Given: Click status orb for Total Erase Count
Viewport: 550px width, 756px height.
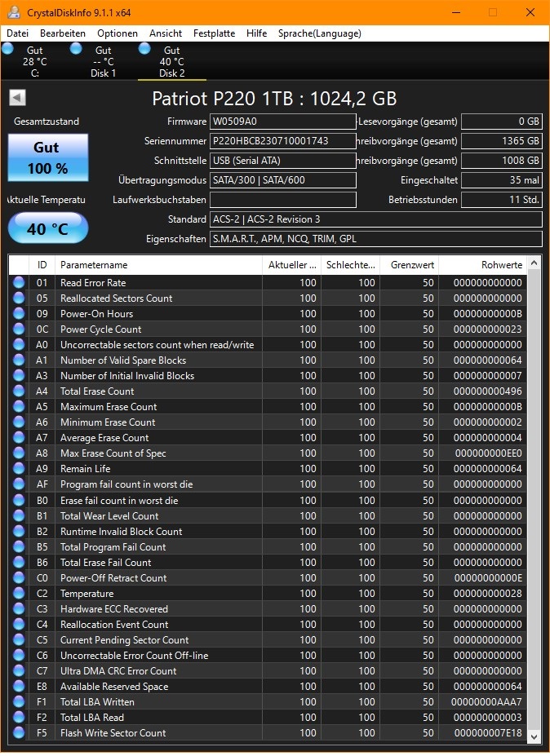Looking at the screenshot, I should 19,391.
